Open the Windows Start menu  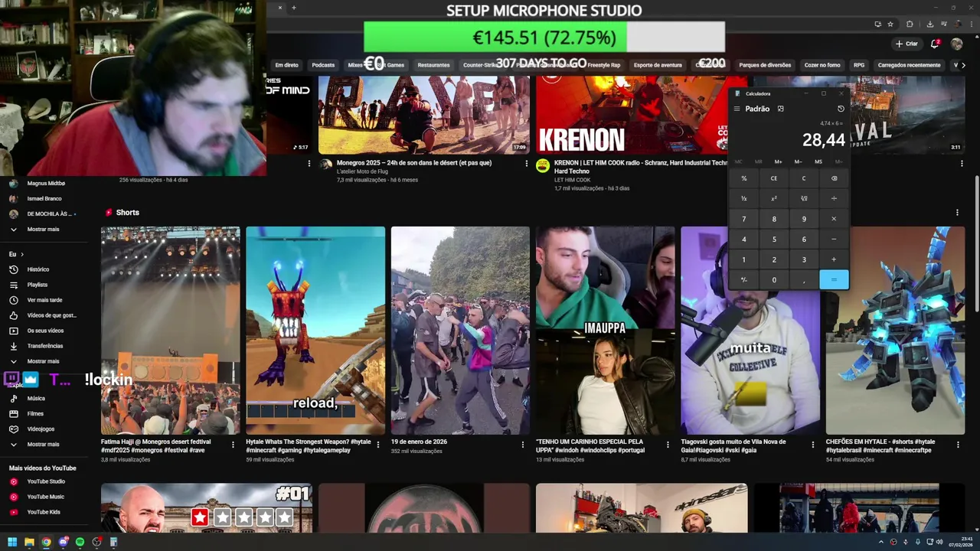point(12,542)
